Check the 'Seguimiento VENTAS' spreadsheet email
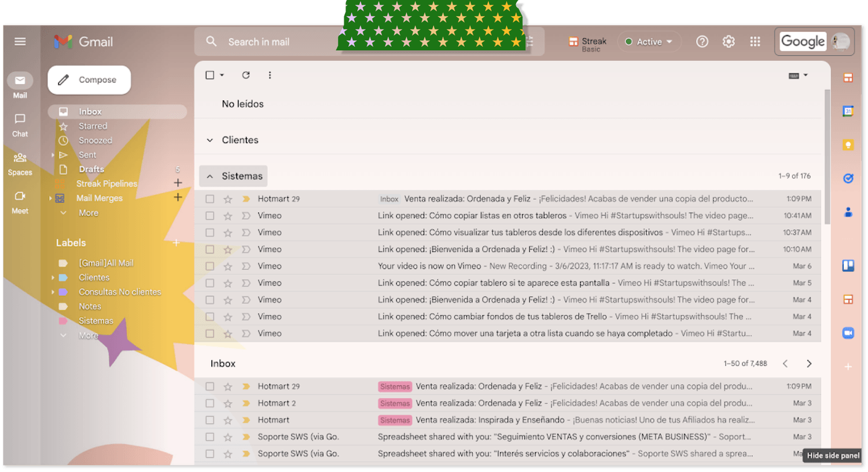Screen dimensions: 868x472 (x=209, y=437)
